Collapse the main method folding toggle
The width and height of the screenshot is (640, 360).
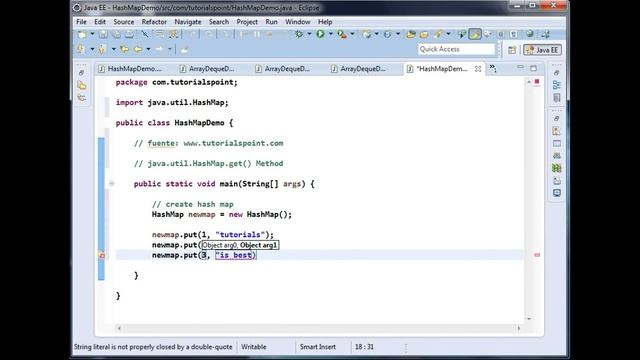(111, 184)
